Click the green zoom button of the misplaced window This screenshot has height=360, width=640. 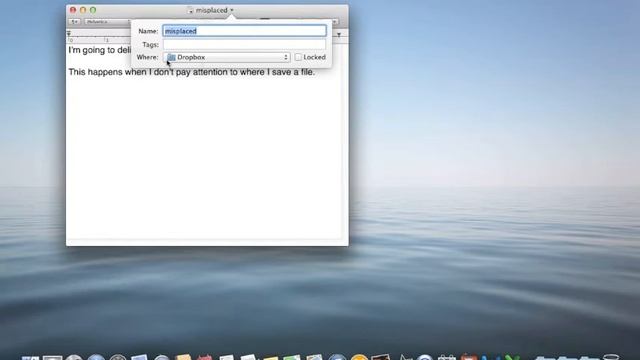click(93, 10)
